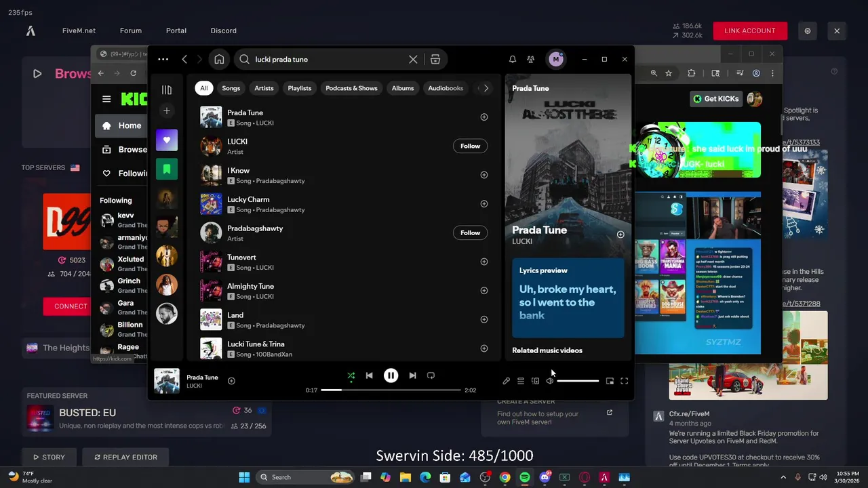Adjust the Spotify volume slider
Viewport: 868px width, 488px height.
tap(578, 381)
